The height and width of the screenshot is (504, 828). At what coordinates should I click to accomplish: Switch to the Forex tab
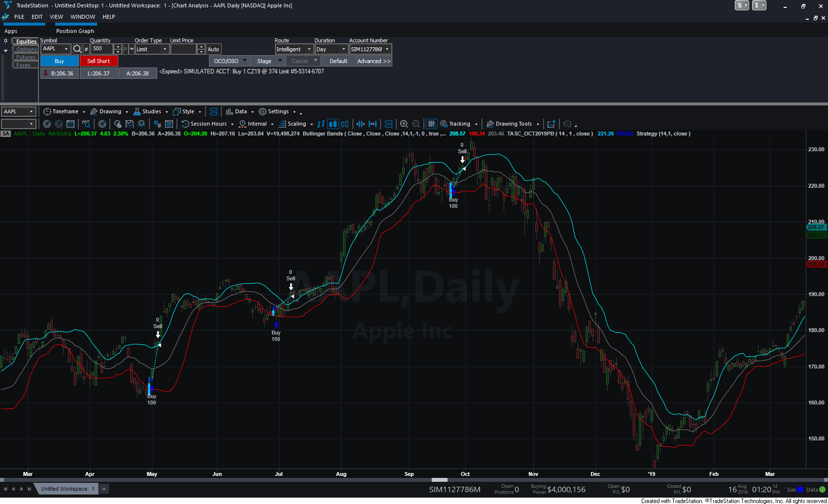(x=26, y=65)
